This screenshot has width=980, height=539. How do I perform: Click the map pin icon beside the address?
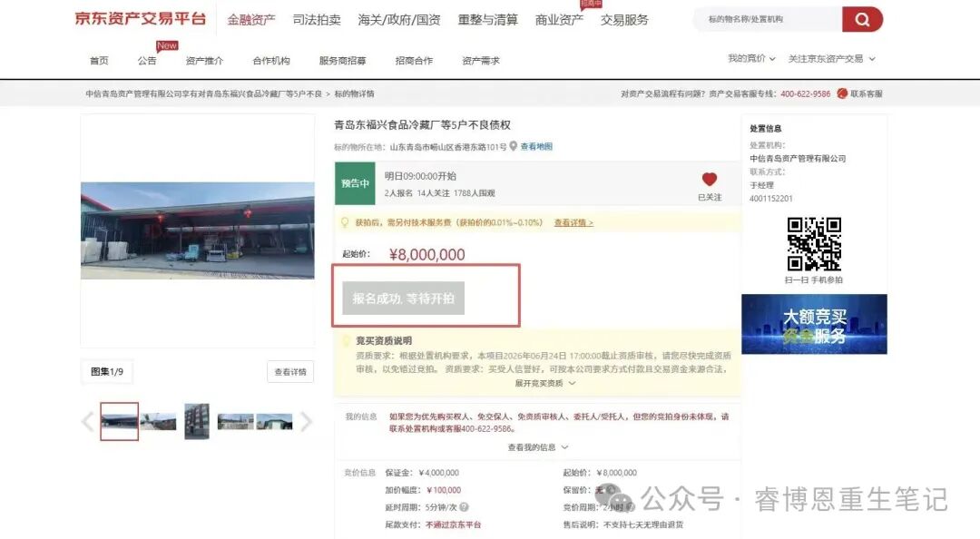point(513,146)
